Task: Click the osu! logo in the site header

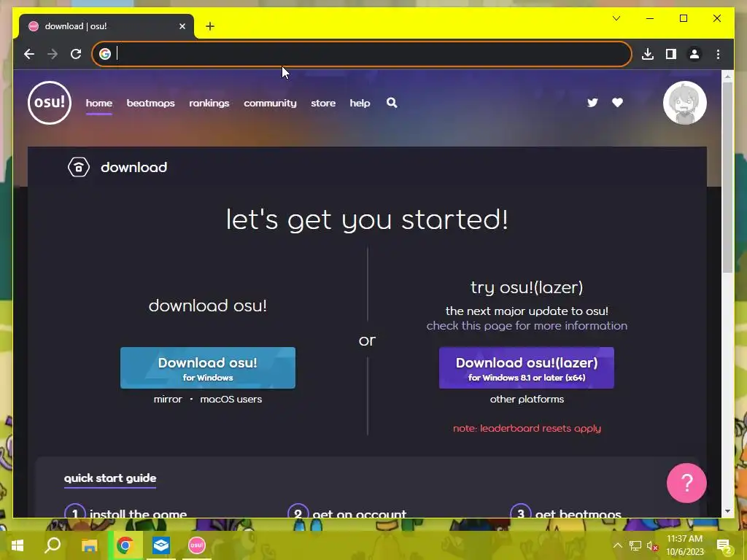Action: coord(50,102)
